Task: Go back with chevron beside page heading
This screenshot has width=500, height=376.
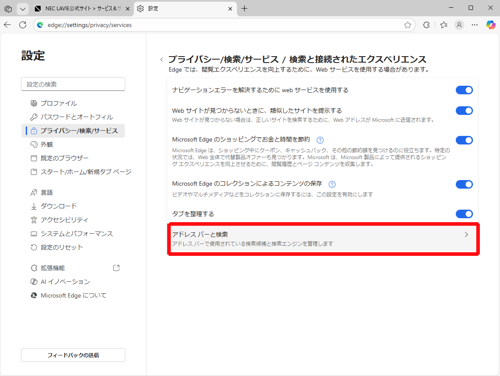Action: click(162, 60)
